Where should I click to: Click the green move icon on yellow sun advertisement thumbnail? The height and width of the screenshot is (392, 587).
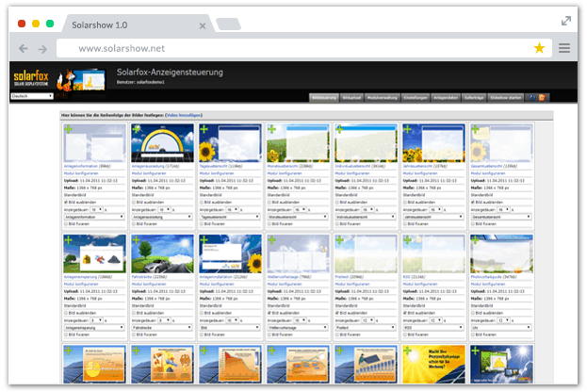click(x=407, y=351)
